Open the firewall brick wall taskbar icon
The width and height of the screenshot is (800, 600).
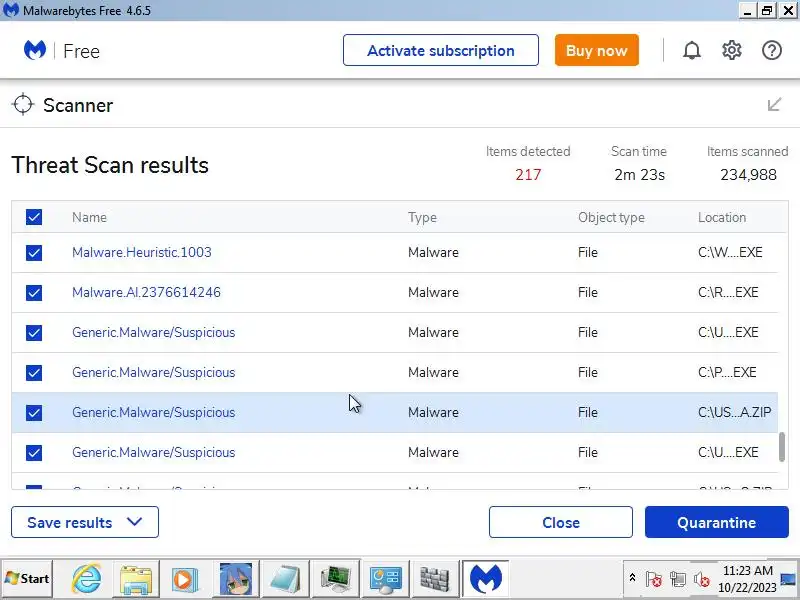click(x=435, y=579)
